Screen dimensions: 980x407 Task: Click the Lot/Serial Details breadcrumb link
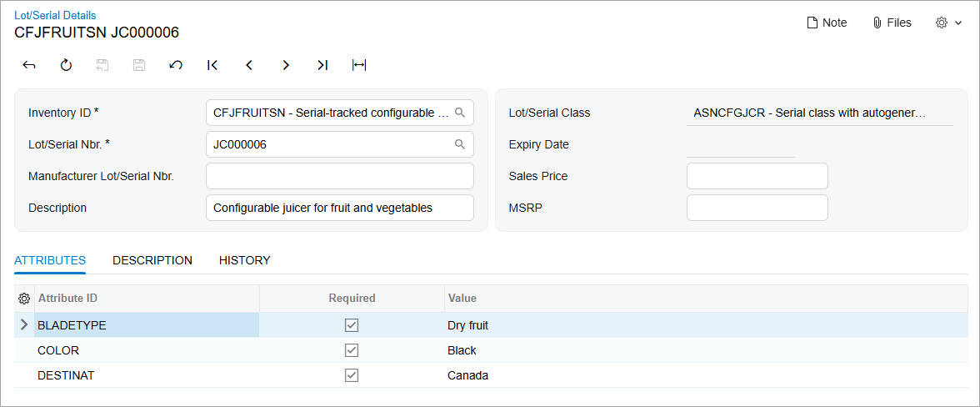coord(55,15)
